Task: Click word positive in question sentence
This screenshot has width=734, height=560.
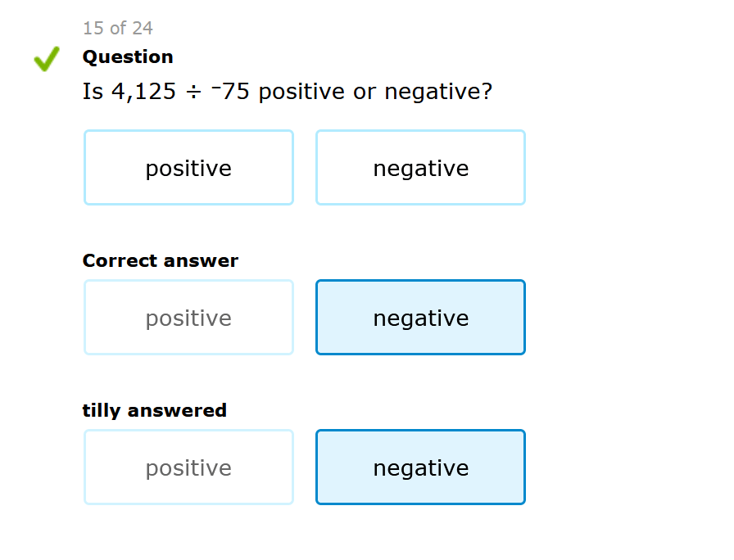Action: 301,92
